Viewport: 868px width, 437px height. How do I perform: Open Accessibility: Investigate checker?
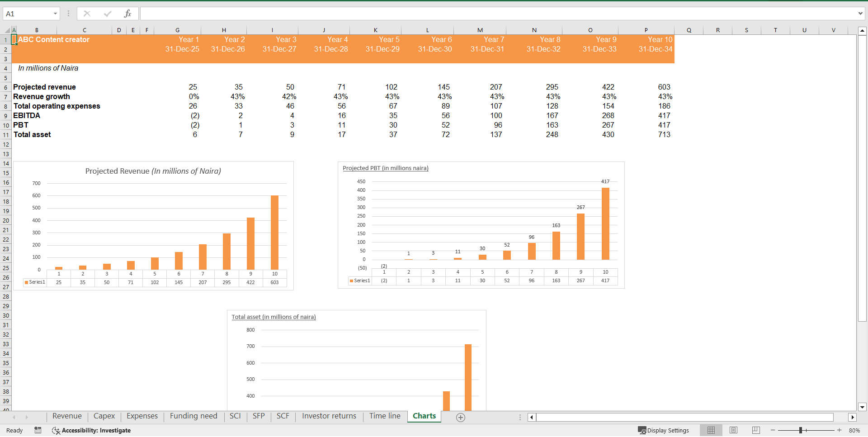click(91, 430)
